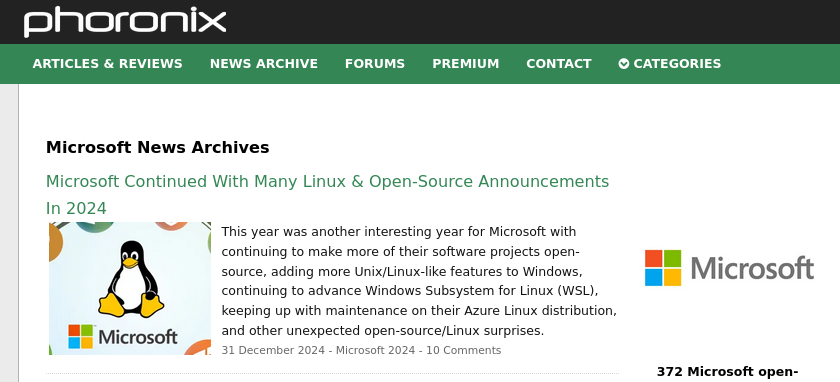Click the Microsoft logo inside the article thumbnail
The height and width of the screenshot is (382, 840).
(123, 336)
